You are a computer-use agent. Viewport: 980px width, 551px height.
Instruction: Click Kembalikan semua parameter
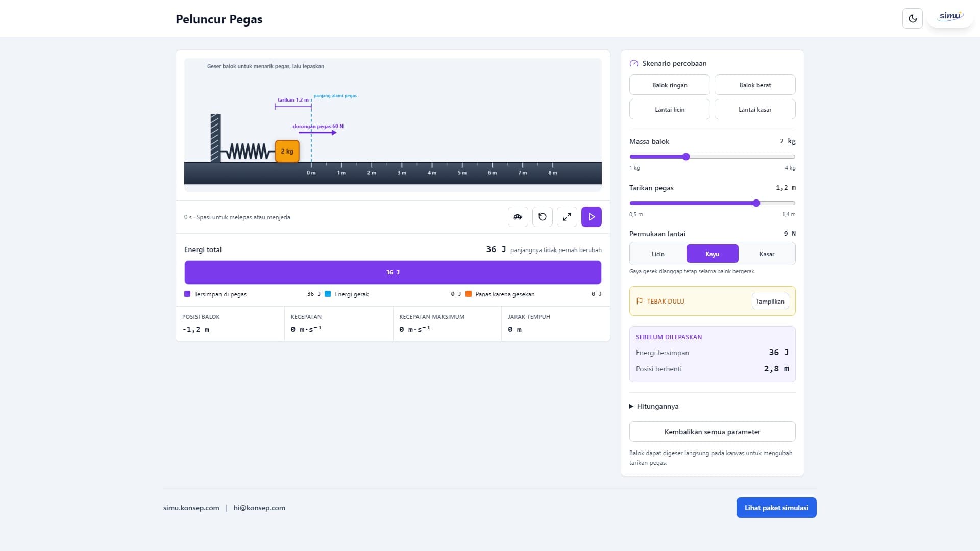pyautogui.click(x=713, y=432)
